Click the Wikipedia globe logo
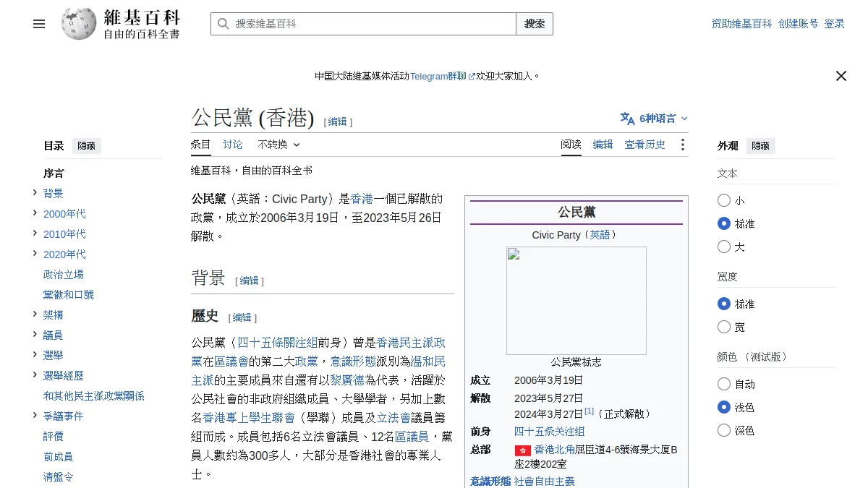Image resolution: width=868 pixels, height=488 pixels. [79, 23]
